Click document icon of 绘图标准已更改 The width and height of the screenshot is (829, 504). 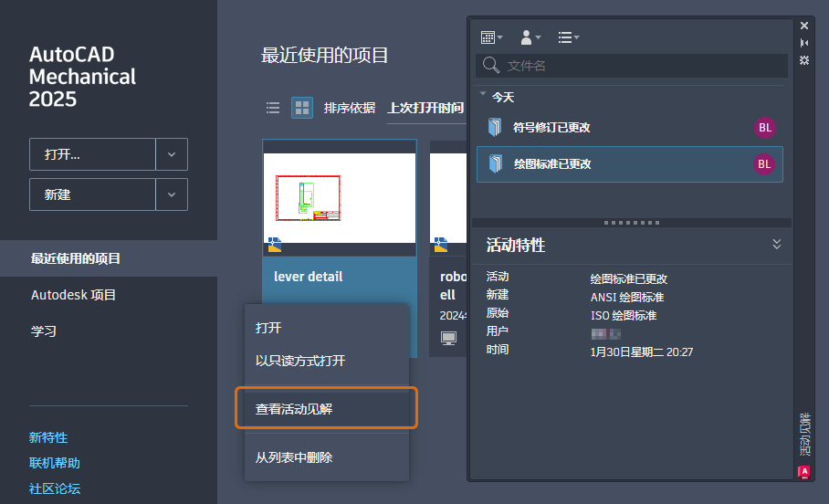tap(495, 163)
